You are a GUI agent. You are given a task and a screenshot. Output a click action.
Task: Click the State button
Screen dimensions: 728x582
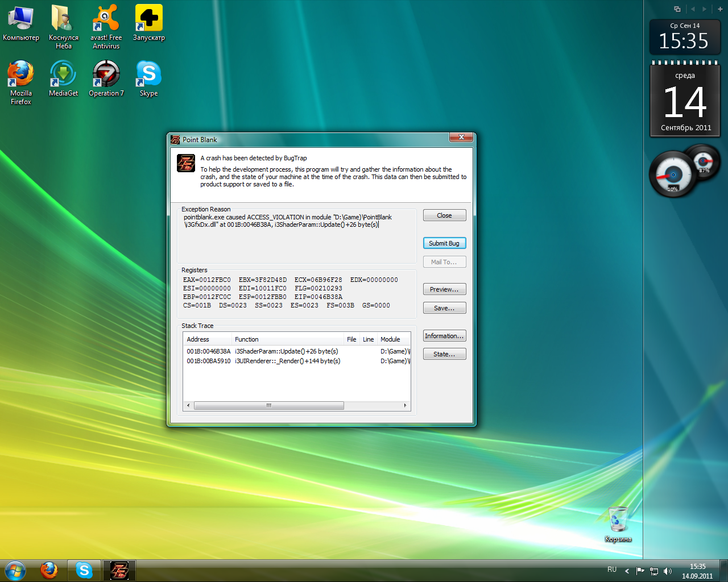coord(444,354)
